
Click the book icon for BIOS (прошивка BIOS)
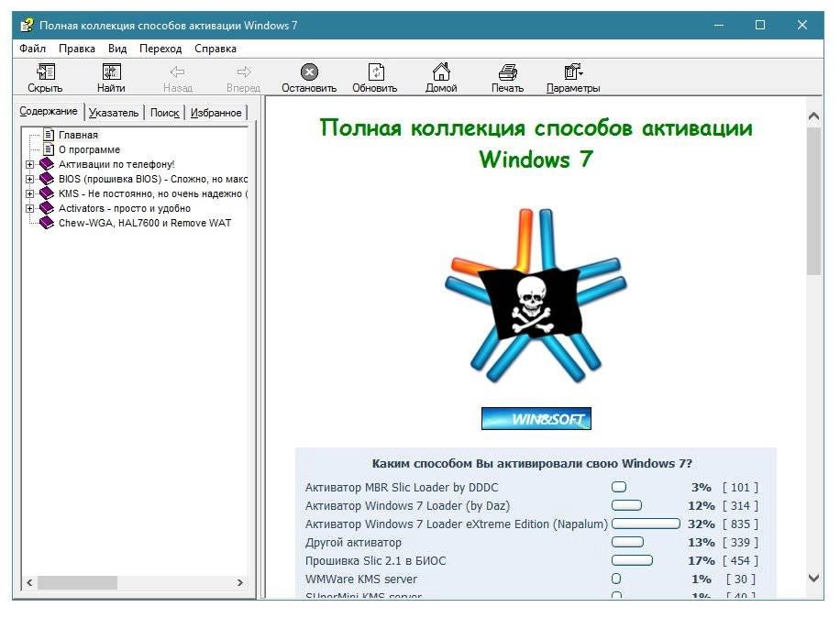pyautogui.click(x=47, y=178)
